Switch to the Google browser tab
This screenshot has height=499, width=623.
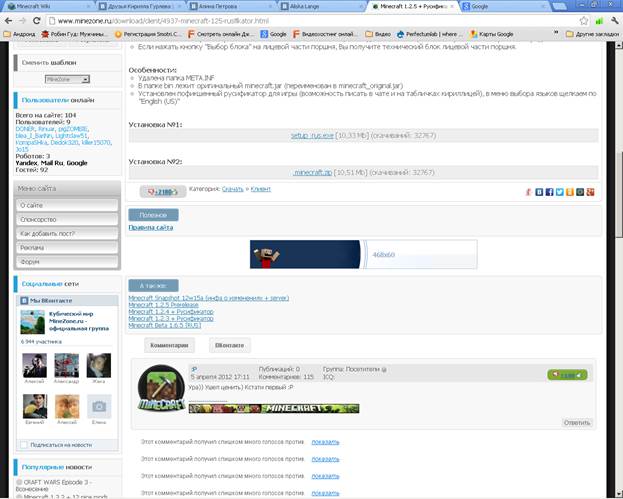click(x=505, y=6)
